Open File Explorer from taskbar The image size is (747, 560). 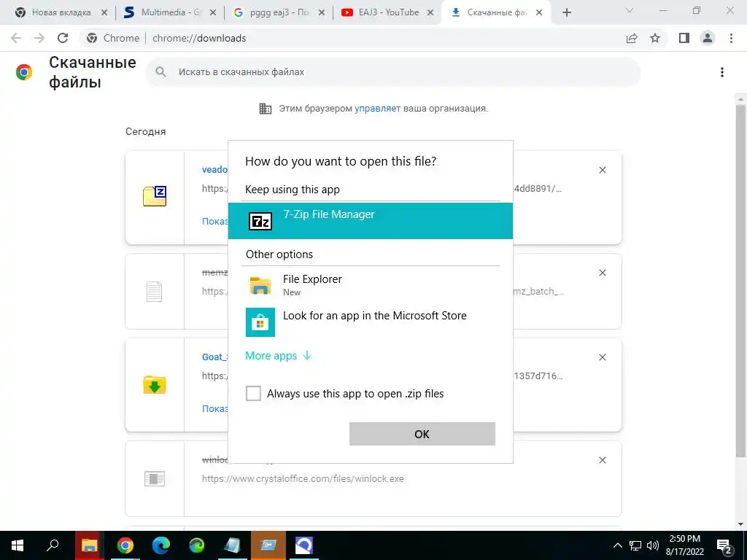(x=89, y=545)
